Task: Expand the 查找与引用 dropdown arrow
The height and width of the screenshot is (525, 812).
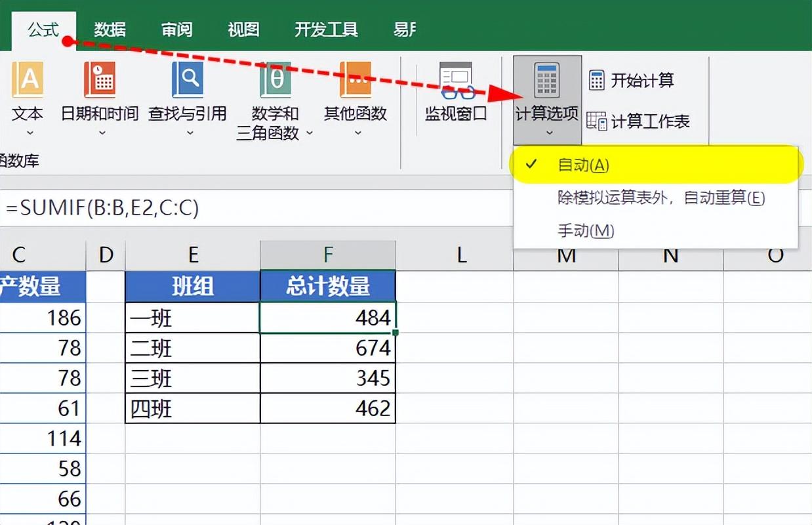Action: point(190,133)
